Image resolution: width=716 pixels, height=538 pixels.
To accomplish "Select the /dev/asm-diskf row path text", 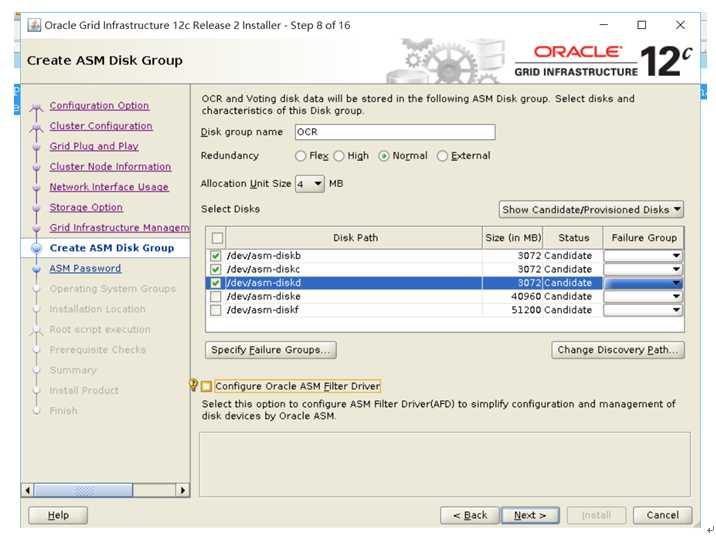I will (263, 310).
